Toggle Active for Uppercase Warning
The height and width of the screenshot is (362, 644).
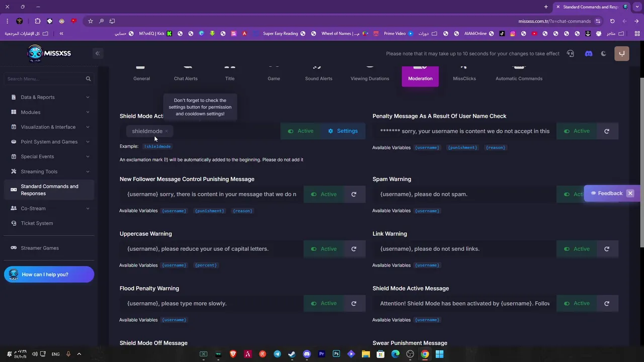324,249
